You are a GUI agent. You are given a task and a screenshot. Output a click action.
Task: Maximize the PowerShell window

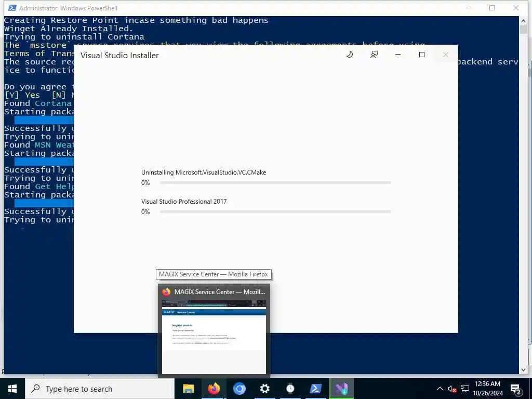[492, 8]
